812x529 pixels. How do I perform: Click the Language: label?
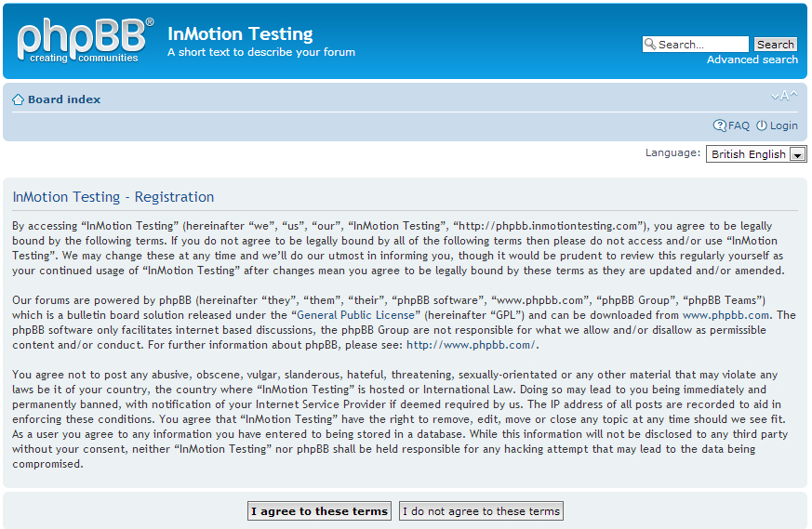(672, 152)
